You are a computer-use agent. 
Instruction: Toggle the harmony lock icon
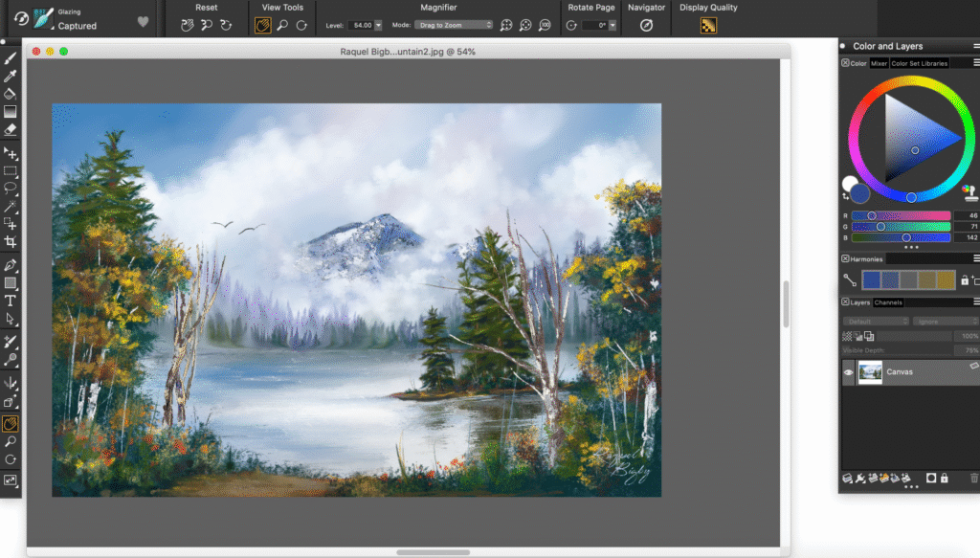tap(965, 280)
